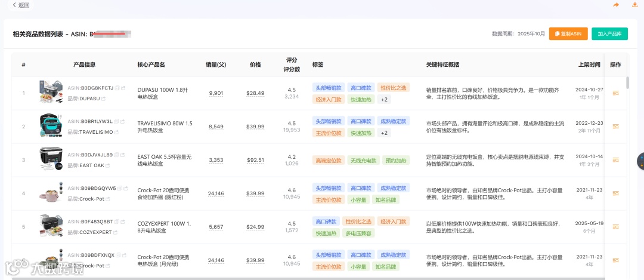Open external link icon for ASIN B0BR1LYW3L
Image resolution: width=644 pixels, height=280 pixels.
pos(123,121)
